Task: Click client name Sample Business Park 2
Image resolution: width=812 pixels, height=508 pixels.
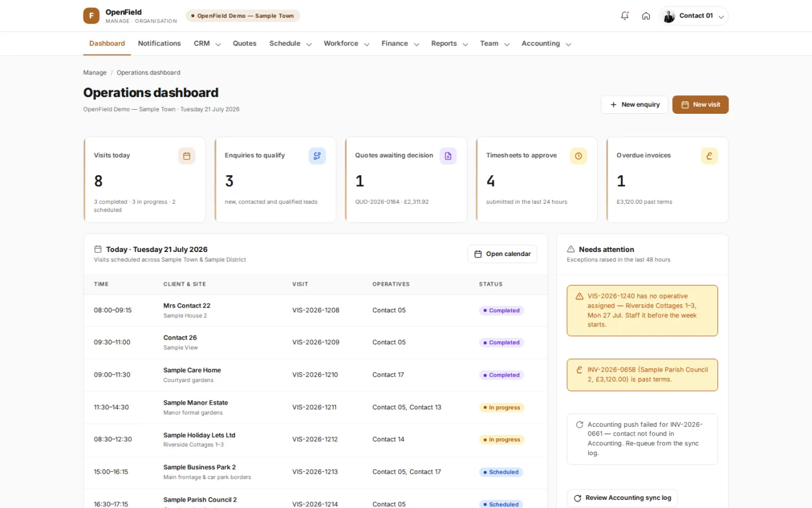Action: click(x=200, y=467)
